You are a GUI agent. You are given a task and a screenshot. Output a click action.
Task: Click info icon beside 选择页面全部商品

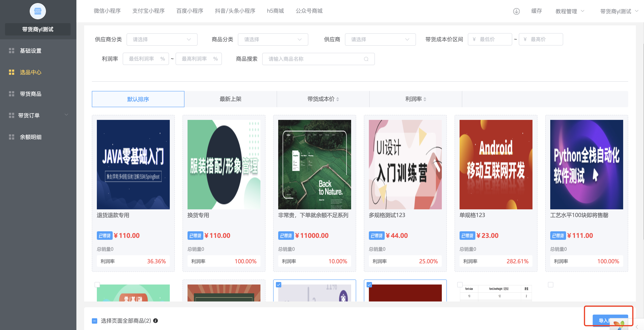(x=156, y=321)
